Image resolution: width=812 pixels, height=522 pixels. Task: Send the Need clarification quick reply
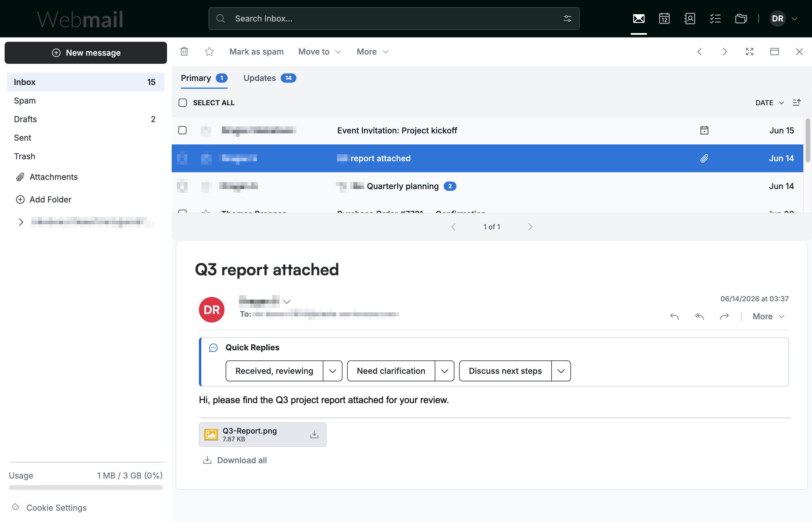point(391,371)
